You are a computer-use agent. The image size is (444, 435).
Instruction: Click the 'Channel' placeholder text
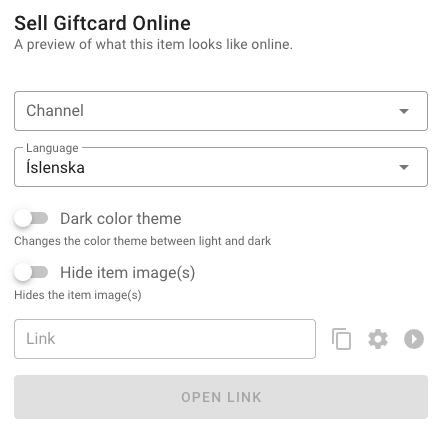click(x=55, y=111)
